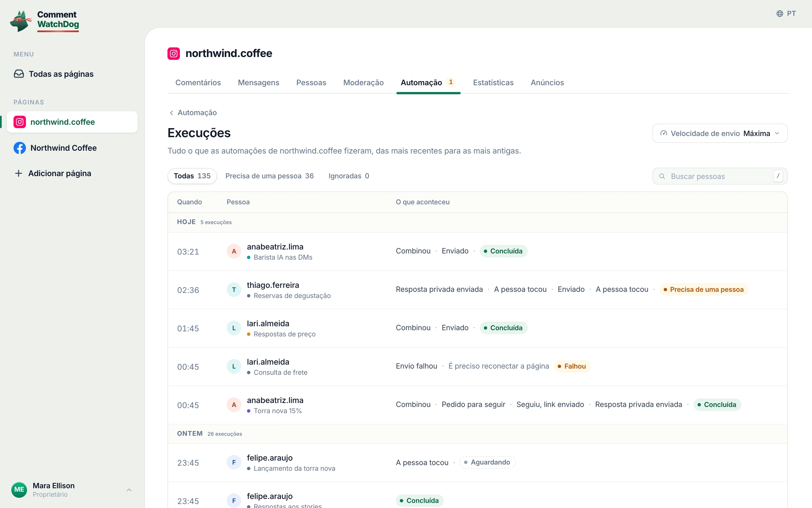Click the Instagram icon next to page title
This screenshot has height=508, width=812.
(173, 53)
